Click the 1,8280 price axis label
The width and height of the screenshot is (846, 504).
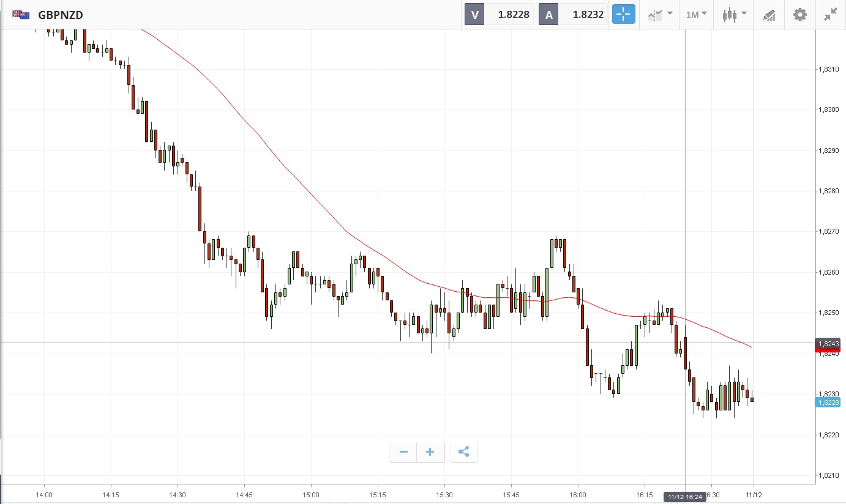pyautogui.click(x=828, y=191)
